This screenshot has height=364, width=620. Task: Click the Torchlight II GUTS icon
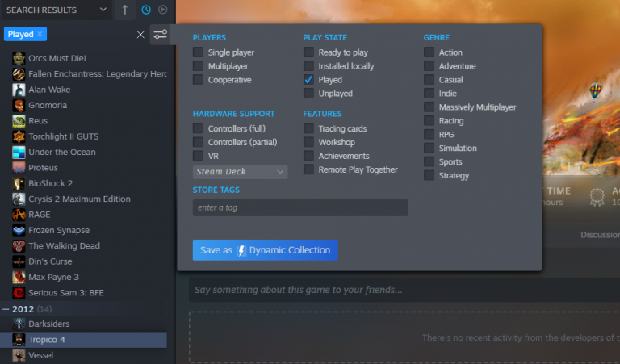point(19,136)
